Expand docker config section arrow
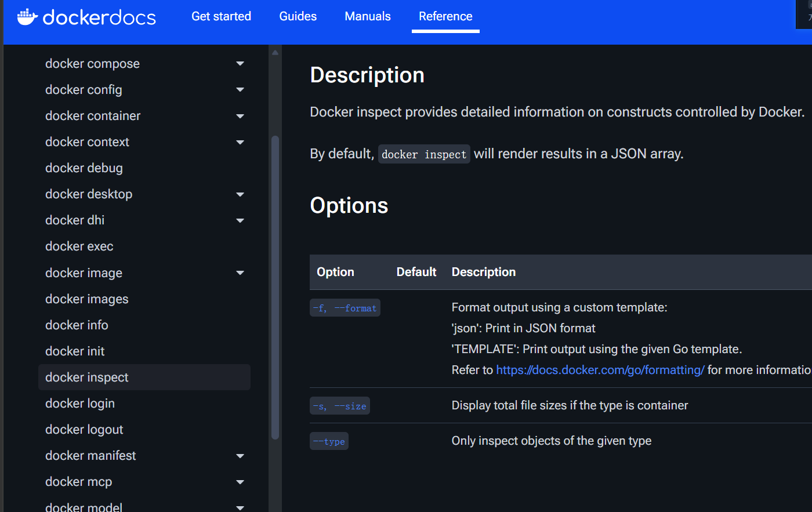 click(x=240, y=90)
